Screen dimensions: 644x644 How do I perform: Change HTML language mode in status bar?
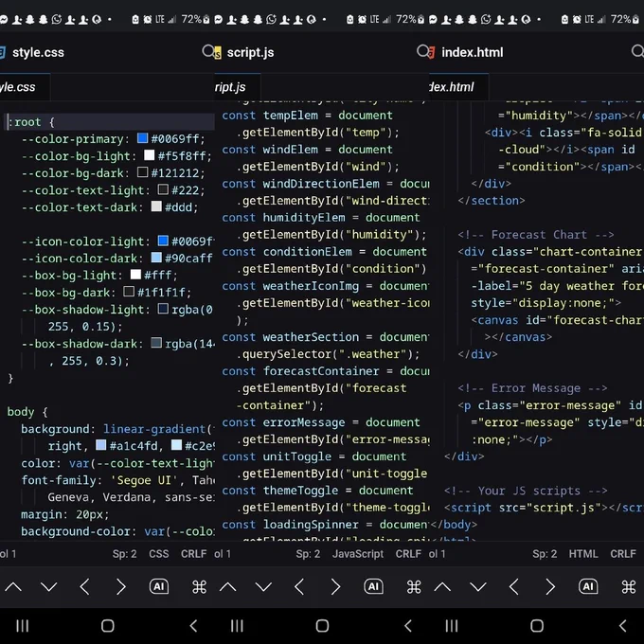(x=583, y=554)
